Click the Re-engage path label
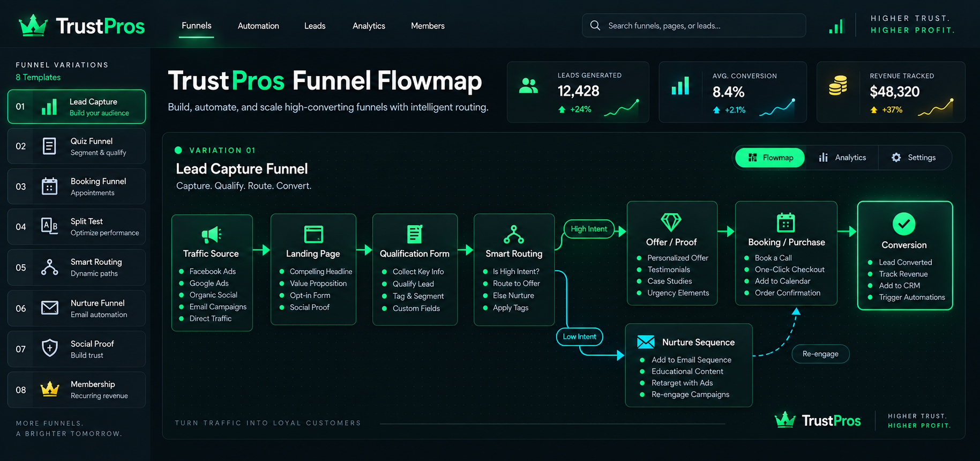The width and height of the screenshot is (980, 461). [x=820, y=354]
